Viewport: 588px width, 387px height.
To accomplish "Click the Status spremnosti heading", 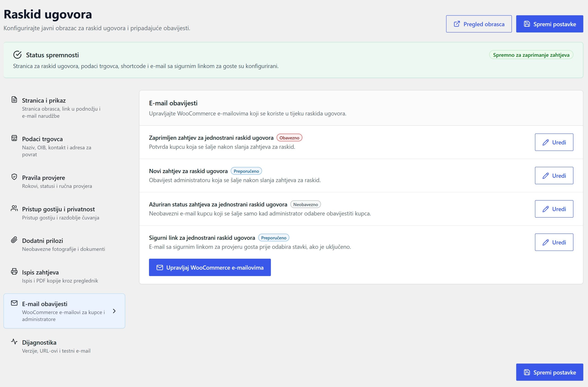I will point(52,55).
